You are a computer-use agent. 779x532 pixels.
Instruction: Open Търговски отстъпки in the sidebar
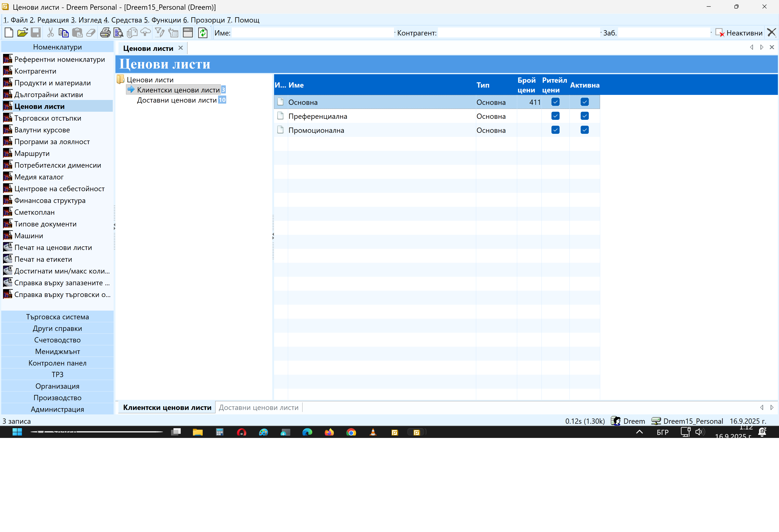(48, 118)
